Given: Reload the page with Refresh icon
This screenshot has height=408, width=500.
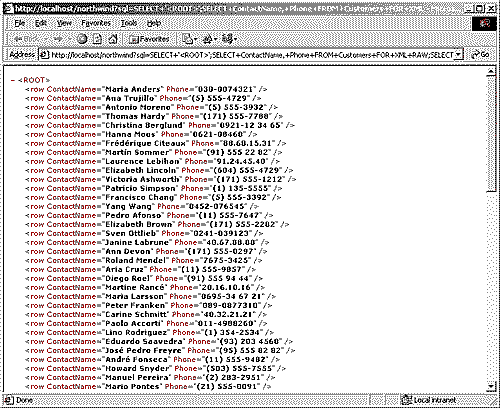Looking at the screenshot, I should (x=97, y=39).
